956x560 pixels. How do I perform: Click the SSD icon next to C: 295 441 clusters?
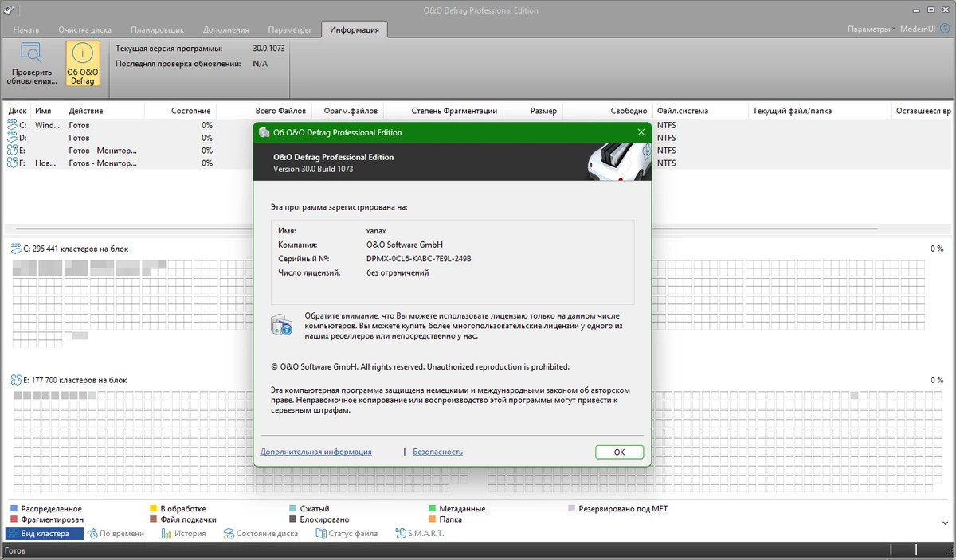pyautogui.click(x=16, y=249)
